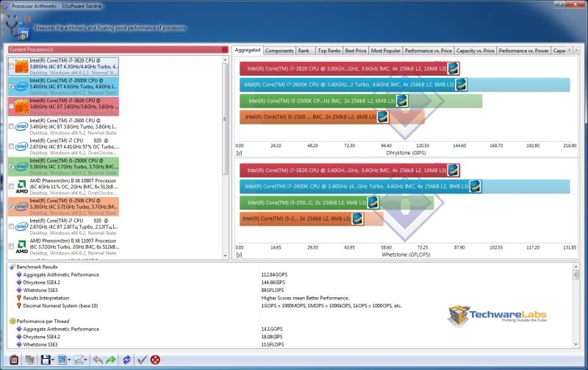This screenshot has width=588, height=370.
Task: Click the Benchmark Results section icon
Action: tap(12, 267)
